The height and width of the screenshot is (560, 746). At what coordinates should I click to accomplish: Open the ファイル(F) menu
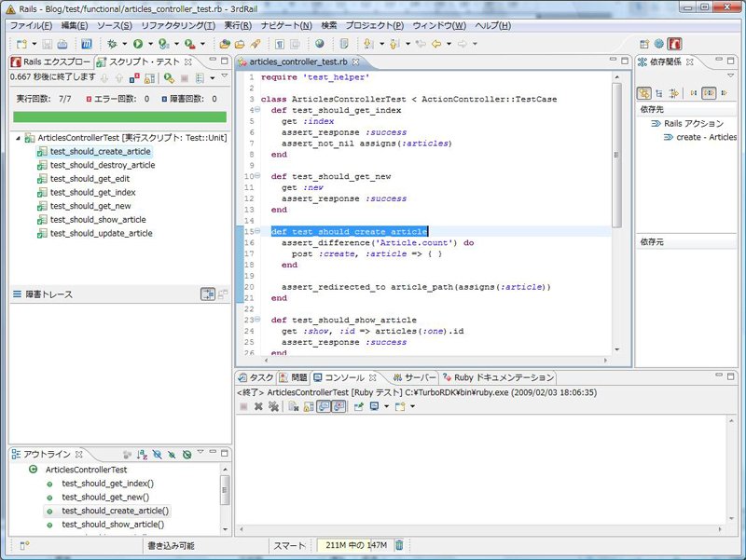point(32,26)
